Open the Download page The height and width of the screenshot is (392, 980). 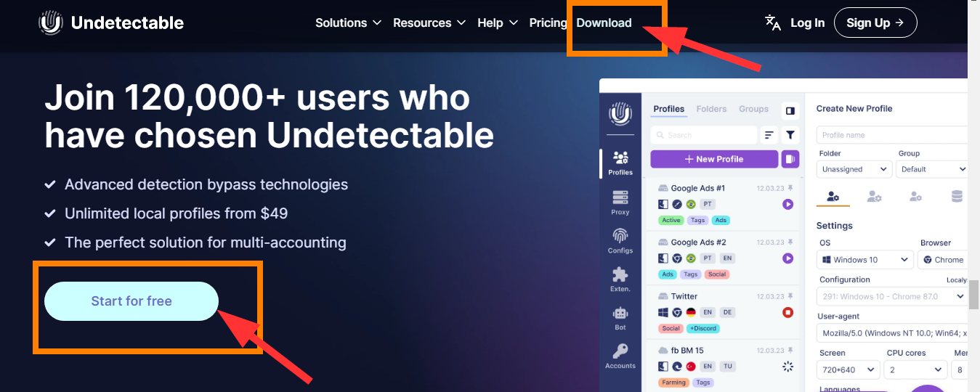pyautogui.click(x=604, y=23)
